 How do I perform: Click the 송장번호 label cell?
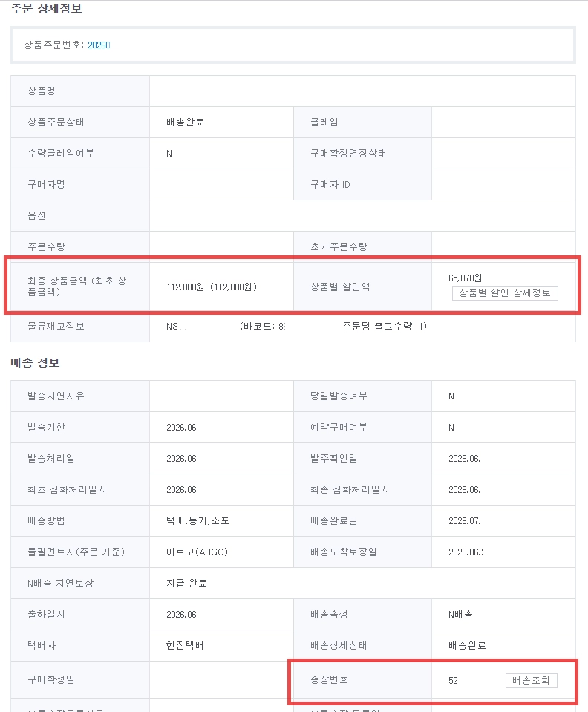(x=362, y=680)
